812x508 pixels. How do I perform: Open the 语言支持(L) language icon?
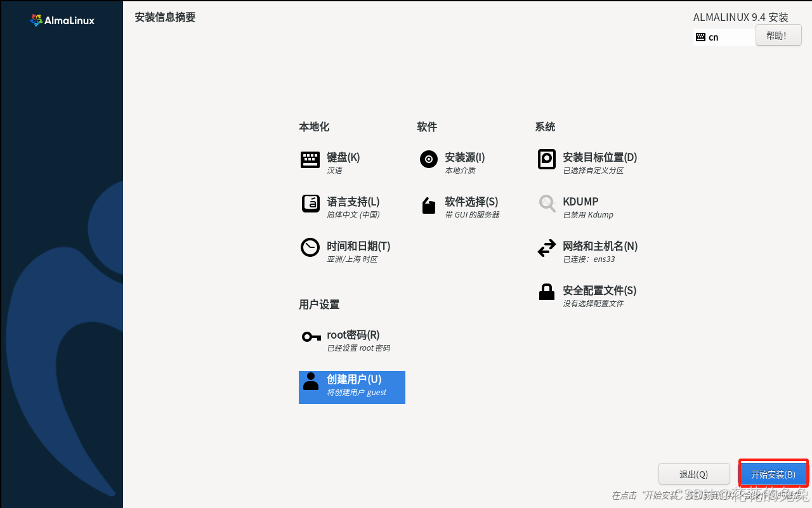click(310, 204)
